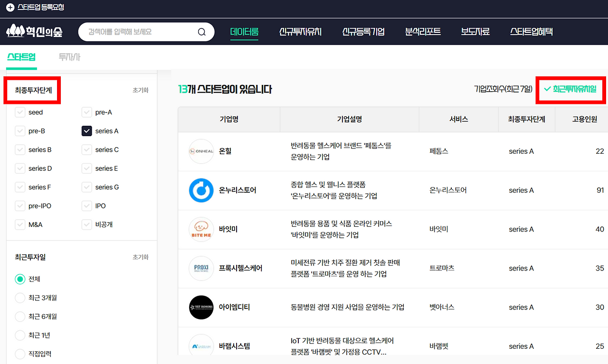This screenshot has height=364, width=608.
Task: Switch to the 스타트업 tab
Action: click(x=21, y=57)
